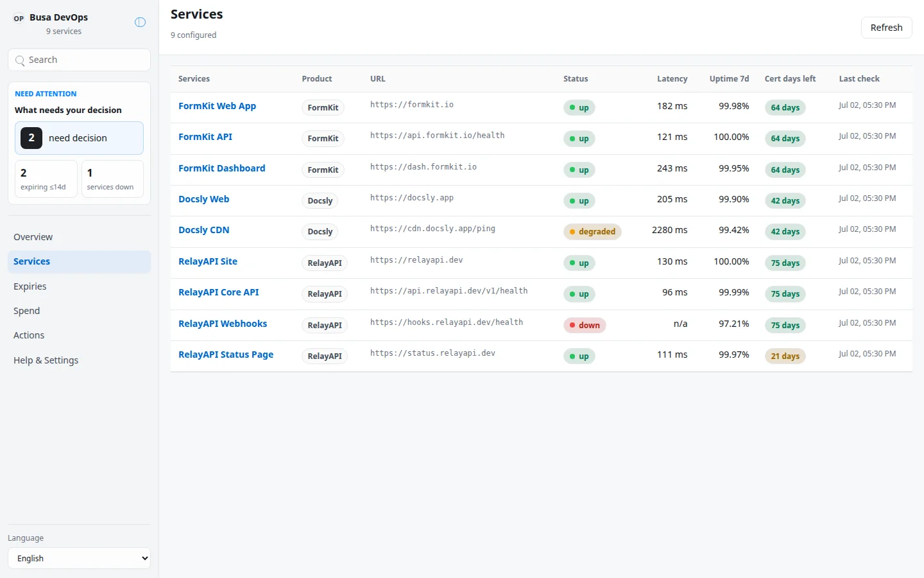The height and width of the screenshot is (578, 924).
Task: Open the Expiries section
Action: pos(79,286)
